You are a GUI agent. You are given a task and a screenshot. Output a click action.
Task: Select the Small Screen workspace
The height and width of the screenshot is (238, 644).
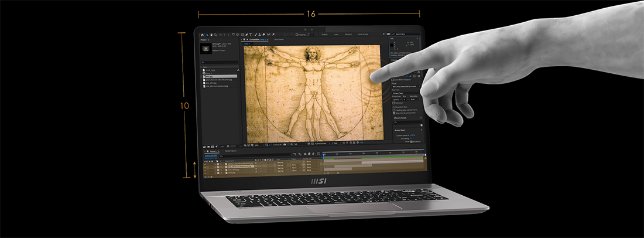[x=363, y=35]
